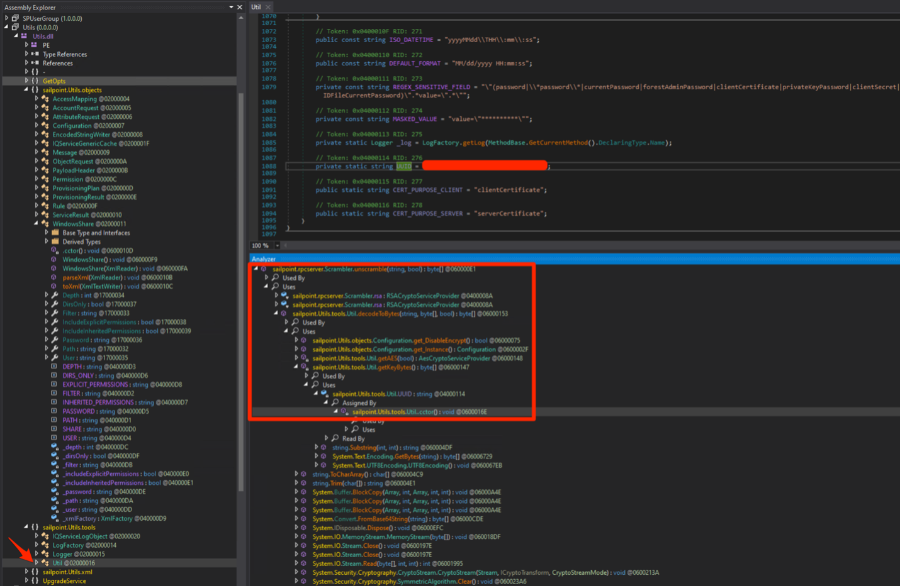Click the Utils.dll module icon

point(25,36)
